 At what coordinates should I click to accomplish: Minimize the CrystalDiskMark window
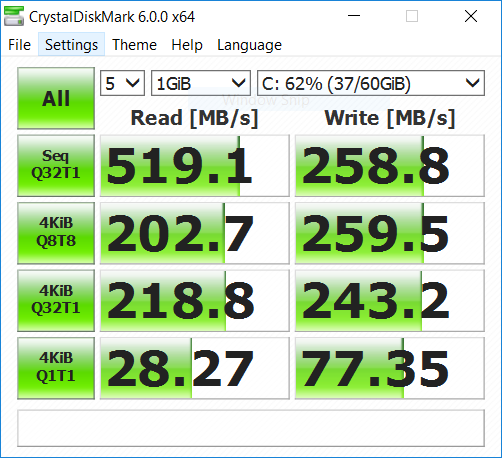tap(354, 16)
